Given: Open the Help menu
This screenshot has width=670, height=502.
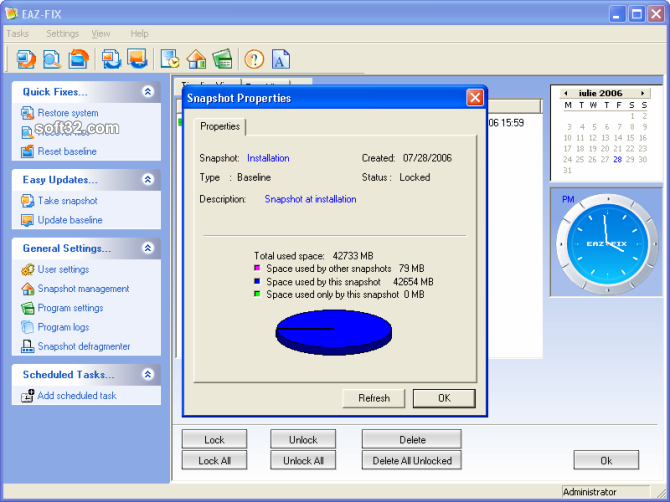Looking at the screenshot, I should coord(139,34).
